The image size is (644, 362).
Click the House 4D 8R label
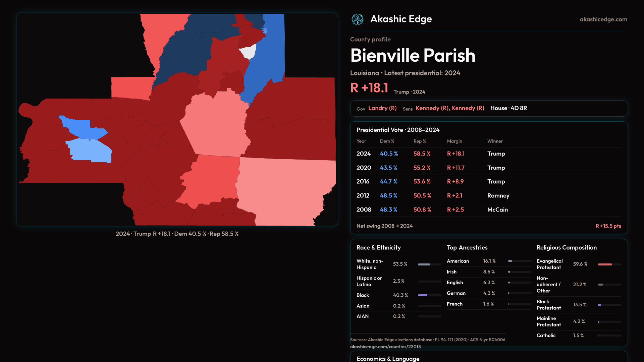pyautogui.click(x=508, y=108)
